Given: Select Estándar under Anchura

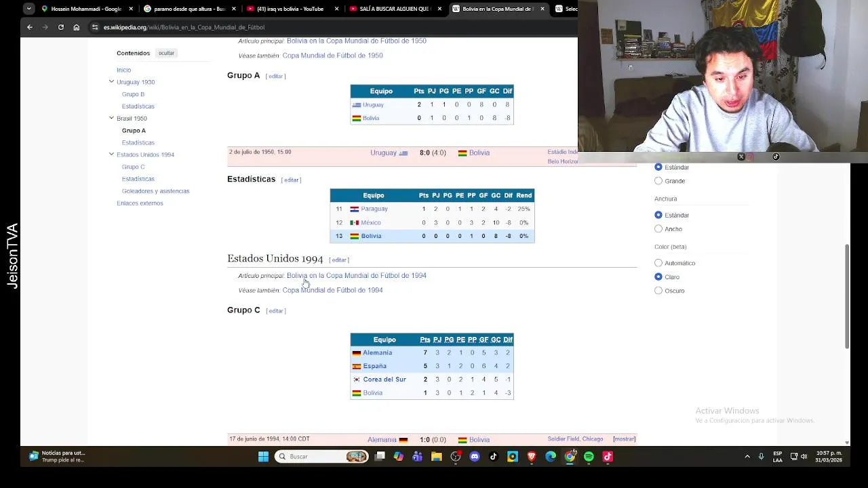Looking at the screenshot, I should 658,215.
